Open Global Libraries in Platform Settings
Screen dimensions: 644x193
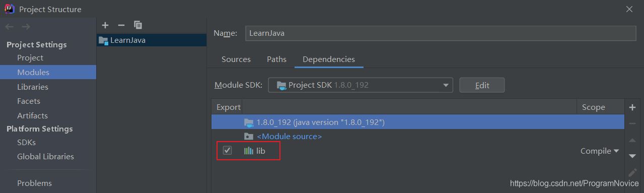pyautogui.click(x=45, y=156)
